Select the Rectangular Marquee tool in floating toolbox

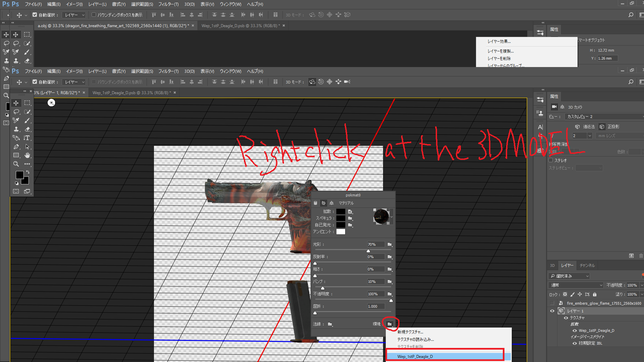(x=27, y=103)
